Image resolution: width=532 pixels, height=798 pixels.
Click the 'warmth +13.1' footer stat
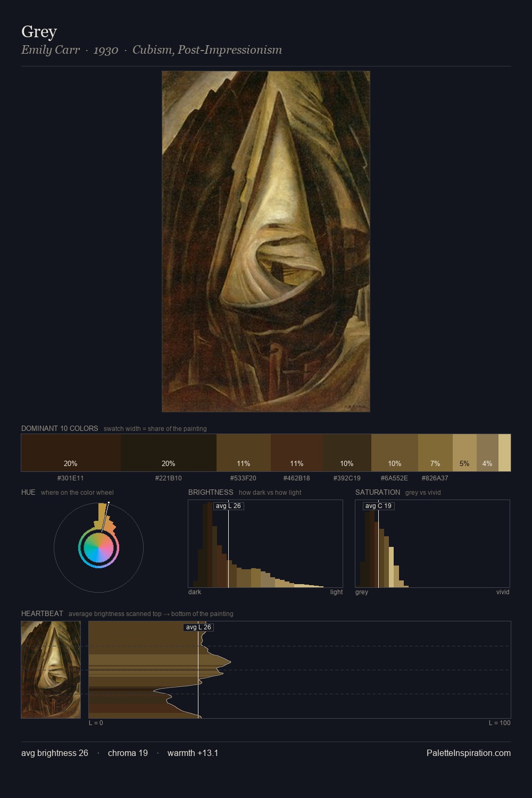(193, 753)
